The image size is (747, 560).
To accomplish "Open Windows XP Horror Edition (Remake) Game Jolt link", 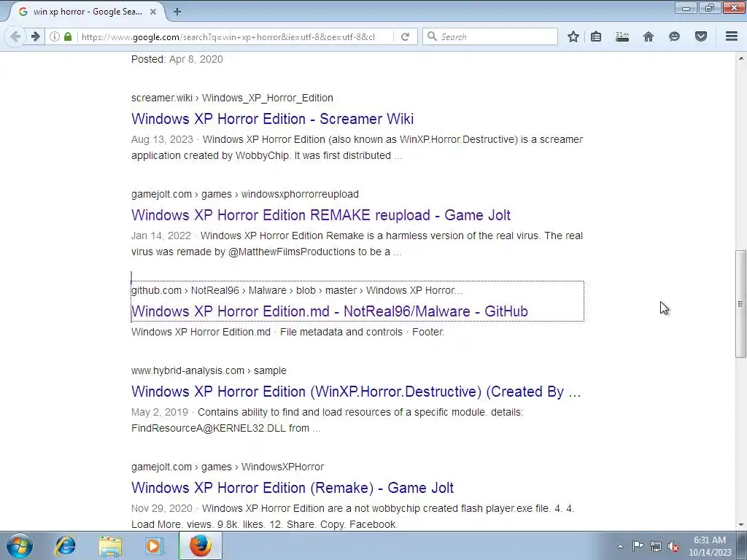I will click(293, 488).
